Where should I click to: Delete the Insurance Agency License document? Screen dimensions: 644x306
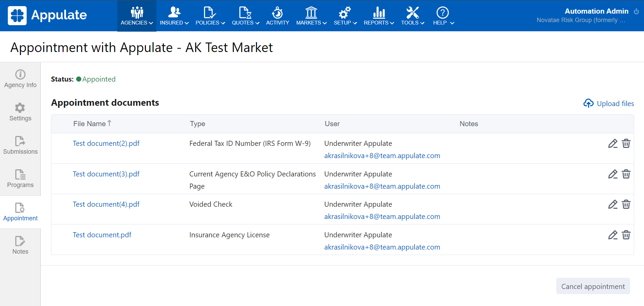coord(626,235)
